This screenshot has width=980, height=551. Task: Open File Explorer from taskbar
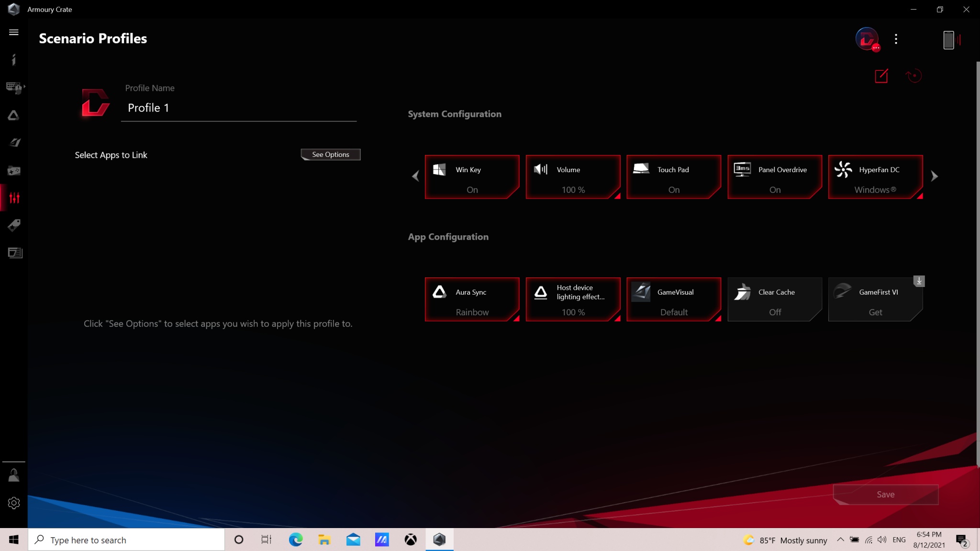click(324, 540)
